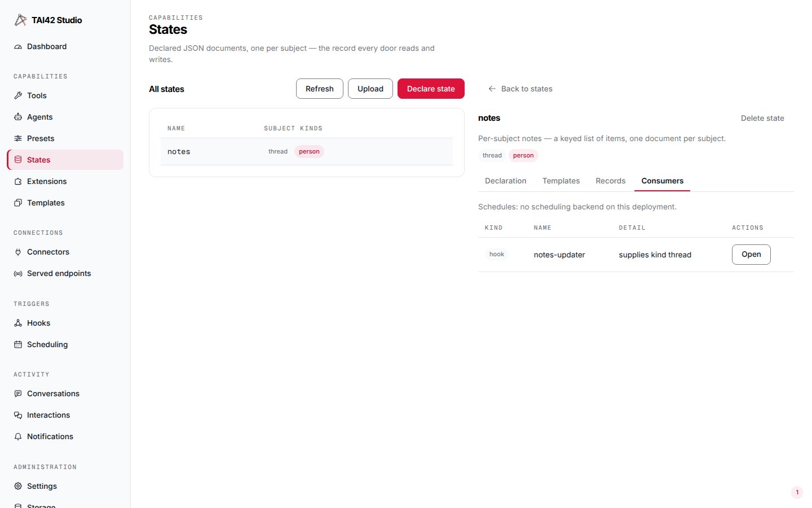The width and height of the screenshot is (812, 508).
Task: Click the thread tag under notes description
Action: click(x=492, y=156)
